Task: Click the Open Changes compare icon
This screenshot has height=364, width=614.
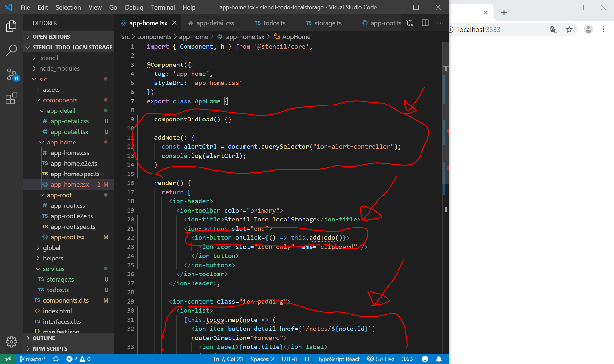Action: coord(410,23)
